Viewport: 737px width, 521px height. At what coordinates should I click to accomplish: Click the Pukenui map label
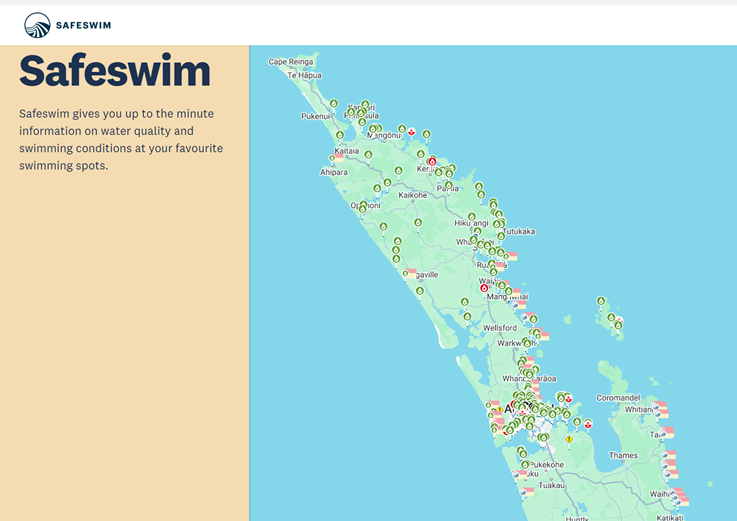(x=316, y=116)
